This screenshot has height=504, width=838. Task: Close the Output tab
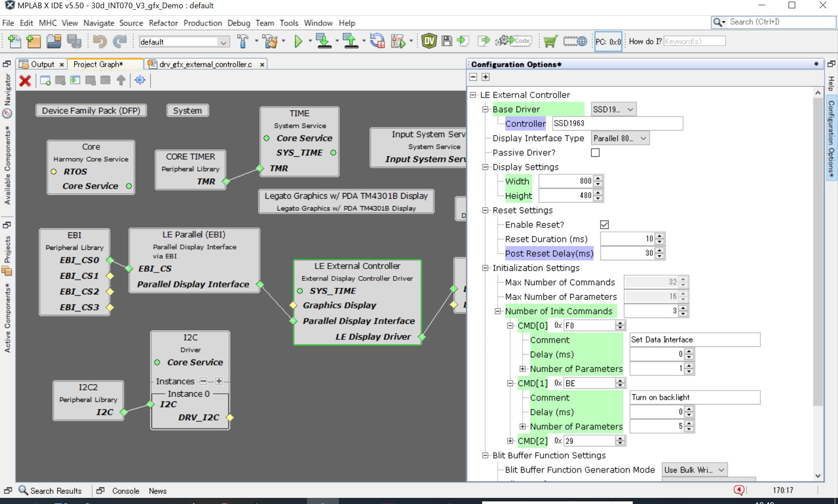click(62, 65)
